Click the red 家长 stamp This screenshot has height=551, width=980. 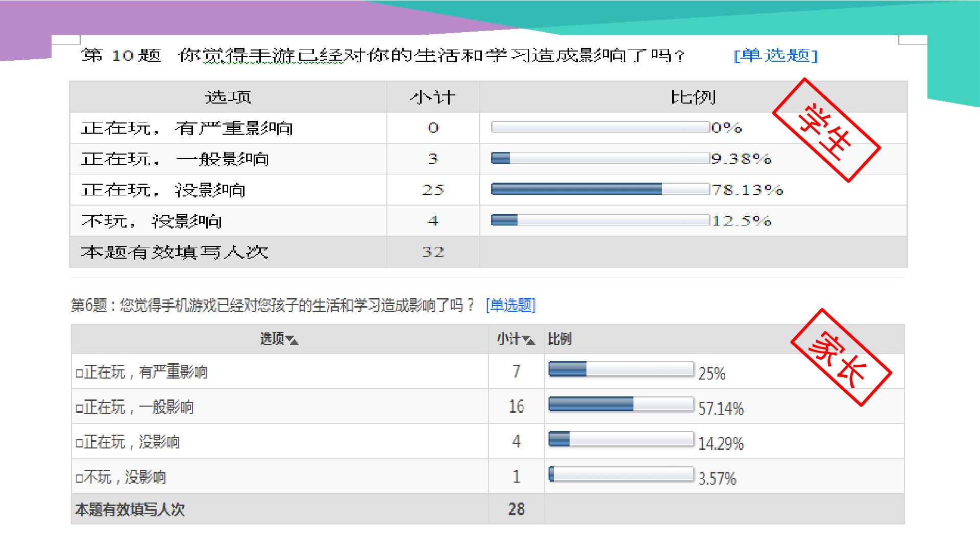point(841,358)
